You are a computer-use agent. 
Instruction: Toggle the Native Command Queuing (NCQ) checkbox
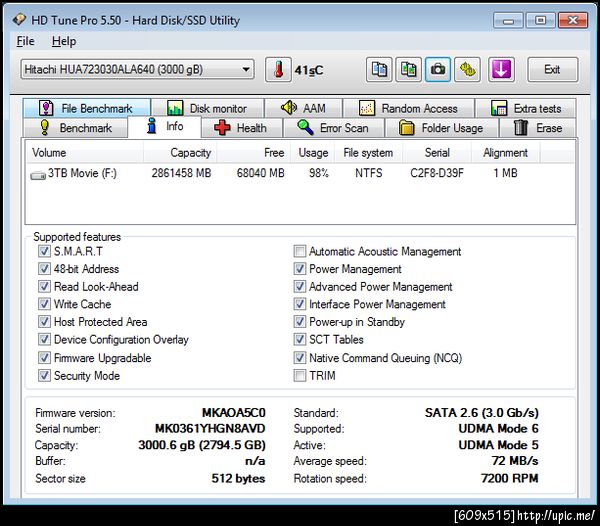[x=300, y=358]
